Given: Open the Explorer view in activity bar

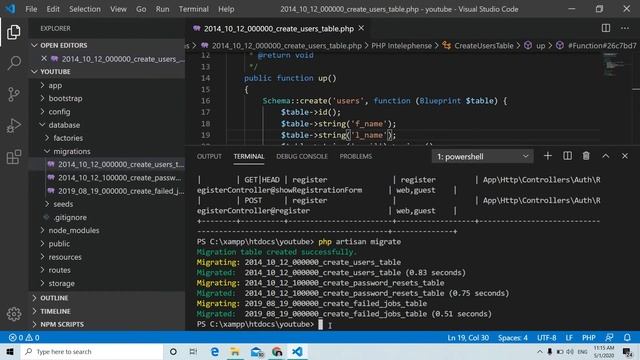Looking at the screenshot, I should tap(13, 32).
